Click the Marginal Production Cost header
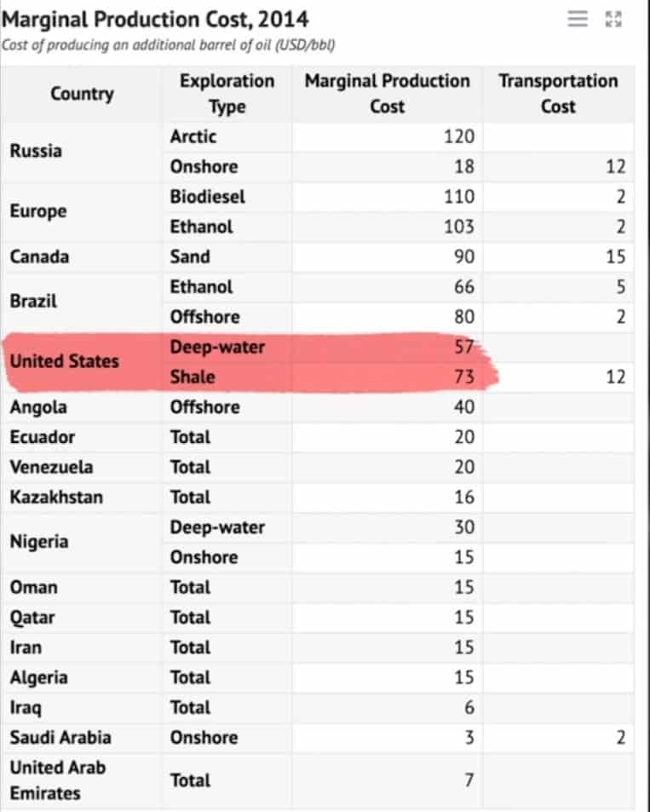650x812 pixels. coord(388,94)
